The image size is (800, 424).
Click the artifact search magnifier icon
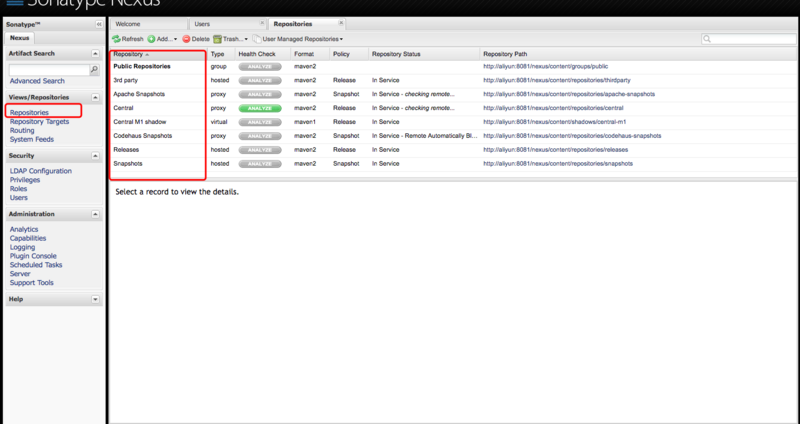point(95,70)
